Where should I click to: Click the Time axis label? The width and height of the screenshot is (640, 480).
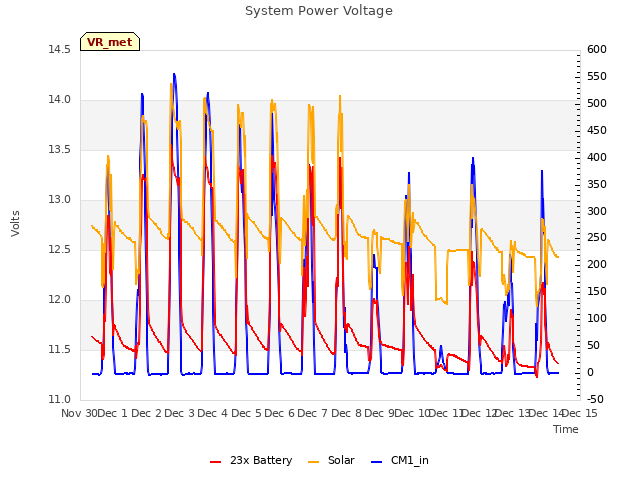(x=566, y=429)
